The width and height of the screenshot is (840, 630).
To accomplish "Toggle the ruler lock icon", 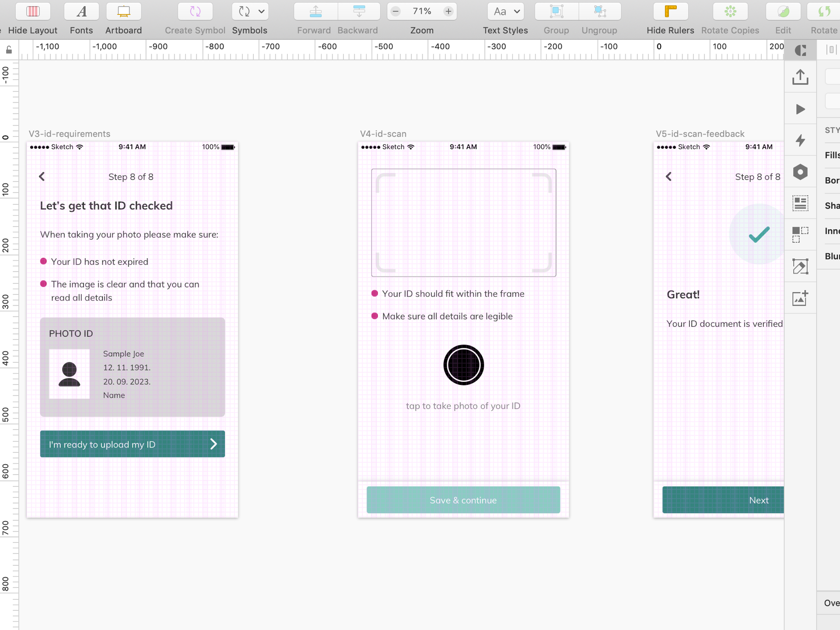I will (9, 50).
